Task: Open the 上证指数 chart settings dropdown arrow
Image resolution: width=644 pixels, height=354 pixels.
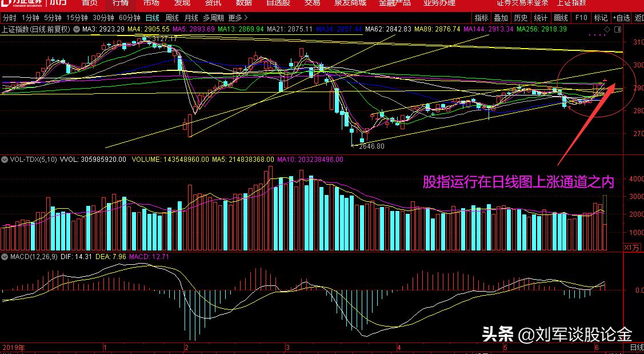Action: [77, 29]
